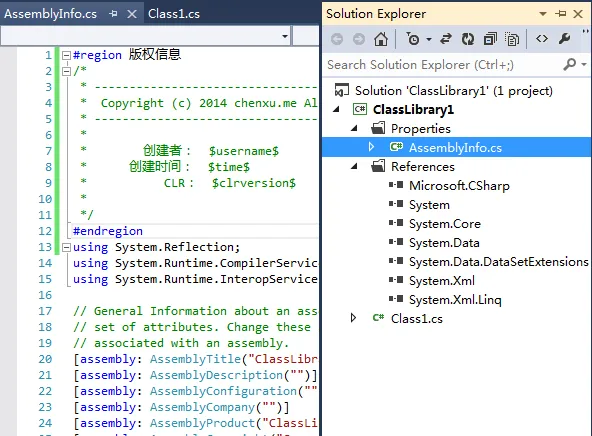Click the Search Solution Explorer field
Viewport: 592px width, 436px height.
[x=444, y=65]
